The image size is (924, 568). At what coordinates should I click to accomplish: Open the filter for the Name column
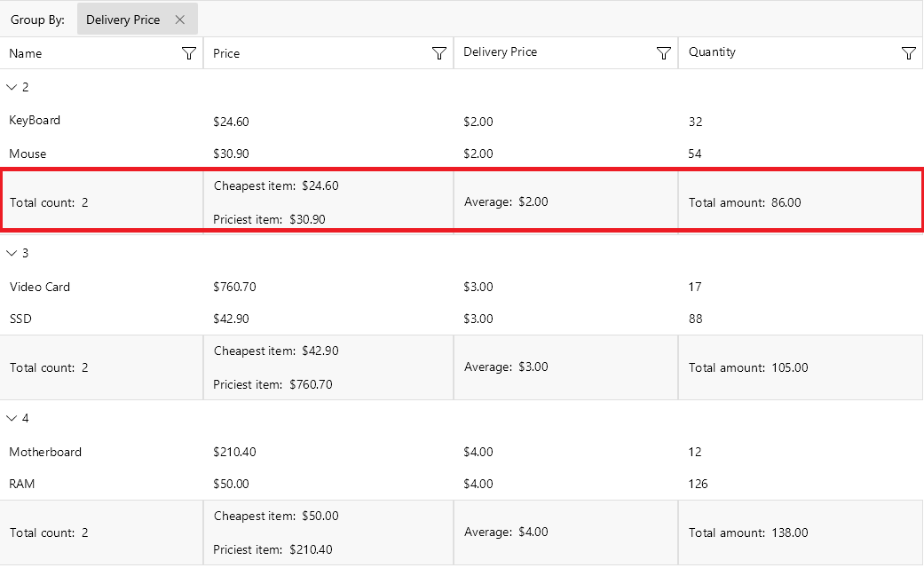click(188, 52)
